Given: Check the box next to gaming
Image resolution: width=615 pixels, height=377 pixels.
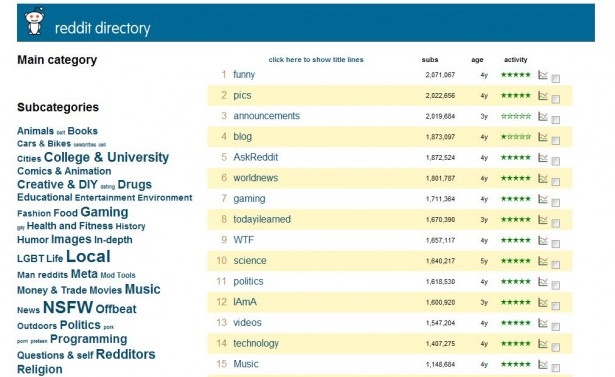Looking at the screenshot, I should 555,203.
